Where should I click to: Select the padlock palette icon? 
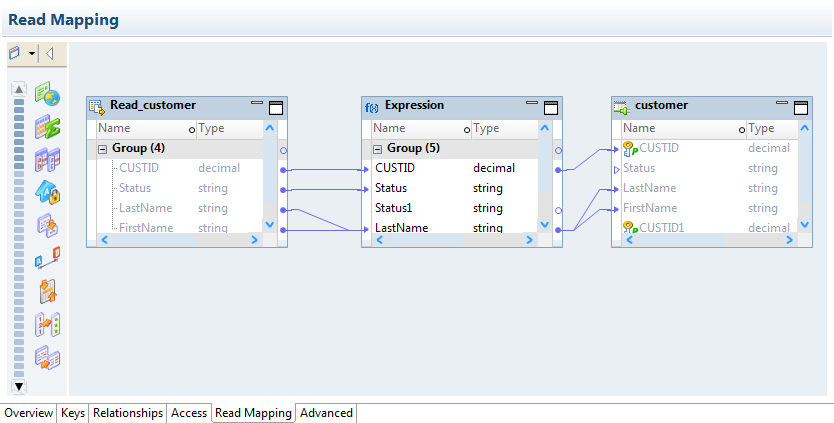(x=48, y=192)
